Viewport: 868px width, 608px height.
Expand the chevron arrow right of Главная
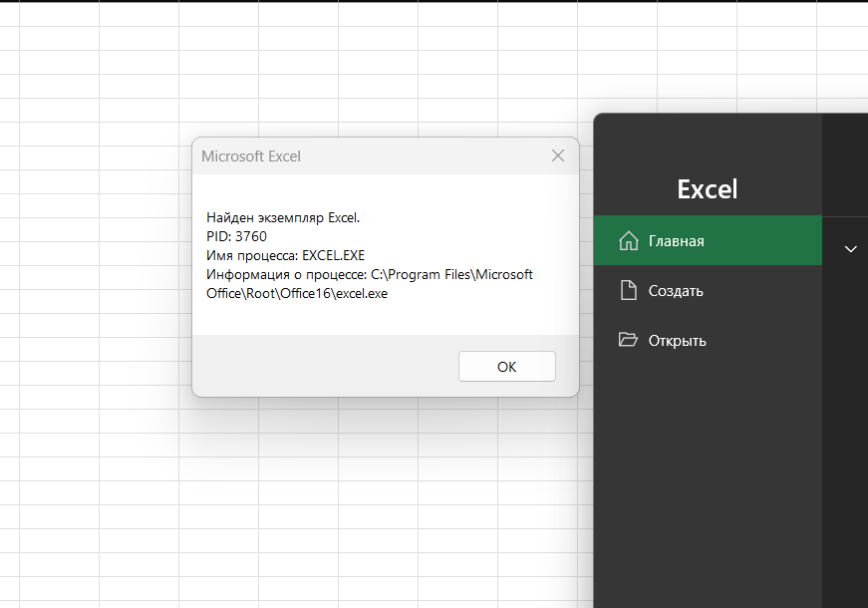[x=851, y=248]
